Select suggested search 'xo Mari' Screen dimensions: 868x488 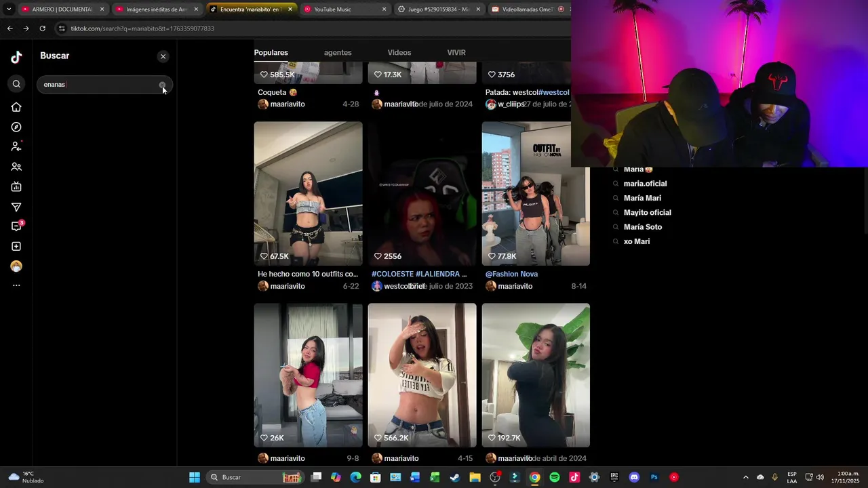point(637,241)
